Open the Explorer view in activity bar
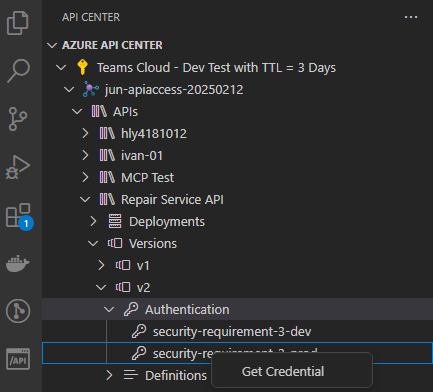 click(18, 23)
